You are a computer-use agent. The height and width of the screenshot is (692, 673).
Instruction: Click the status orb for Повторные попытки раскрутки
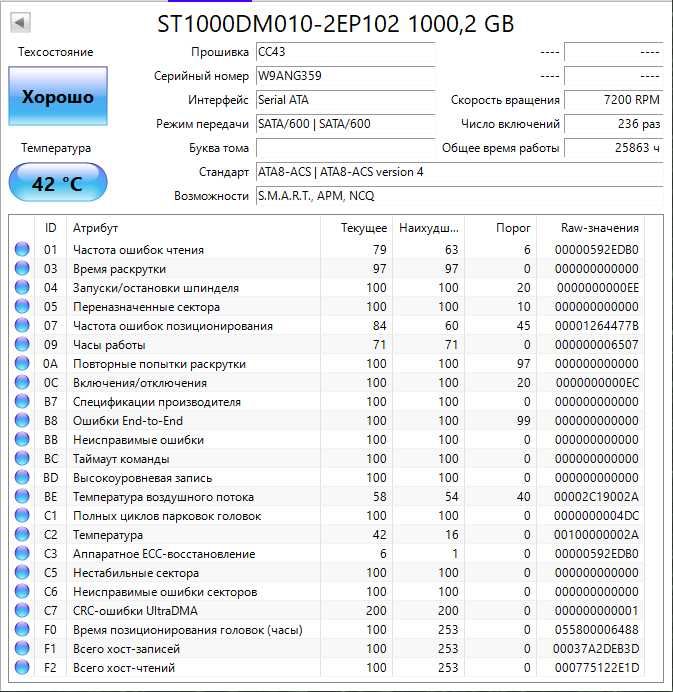pyautogui.click(x=22, y=363)
